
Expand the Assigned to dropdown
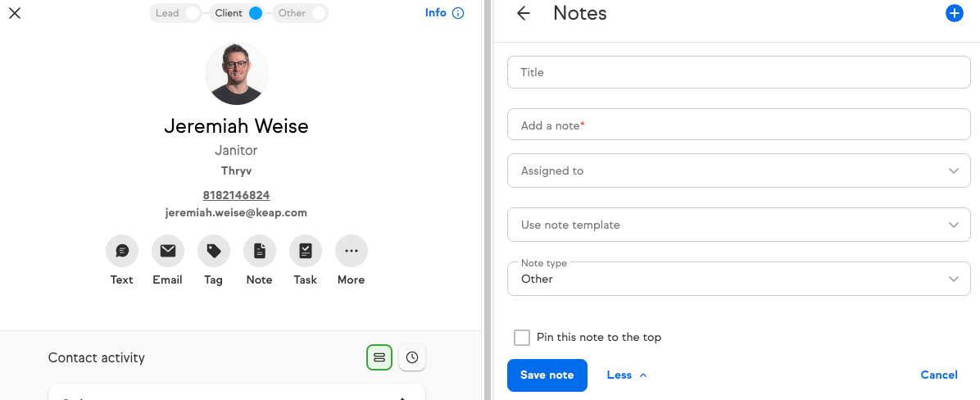(x=739, y=170)
